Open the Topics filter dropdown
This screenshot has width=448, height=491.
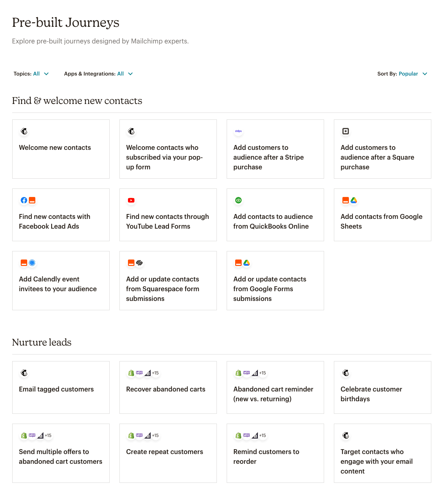(x=31, y=74)
